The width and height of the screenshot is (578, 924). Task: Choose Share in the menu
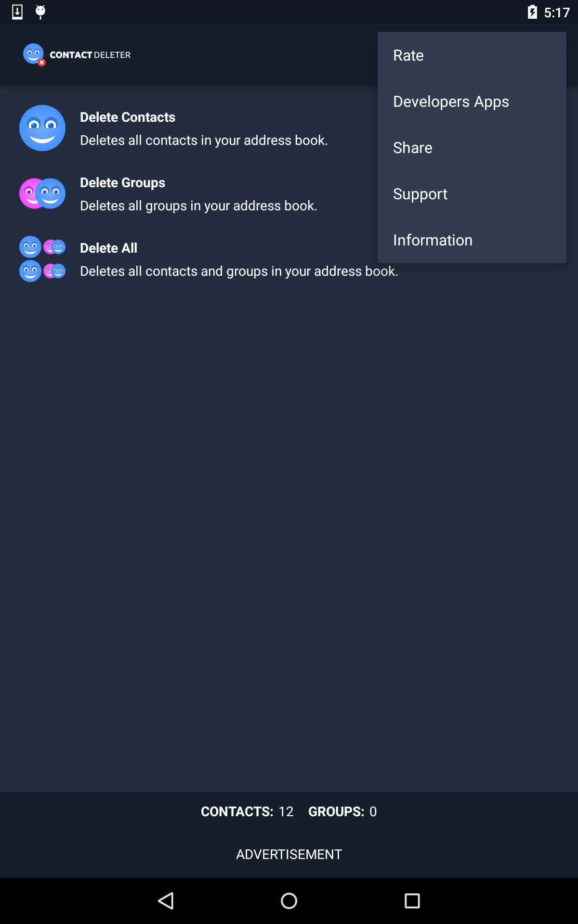472,148
